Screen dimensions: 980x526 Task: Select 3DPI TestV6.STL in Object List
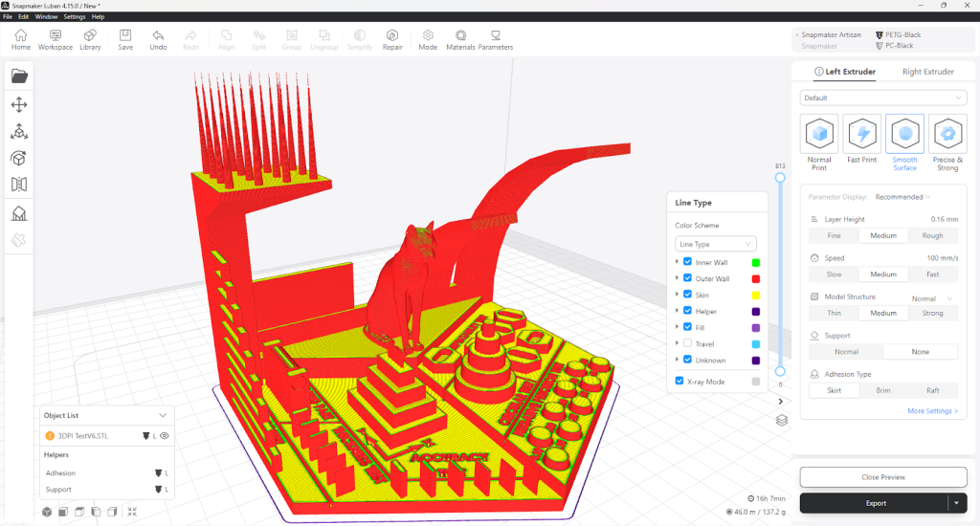pyautogui.click(x=83, y=435)
